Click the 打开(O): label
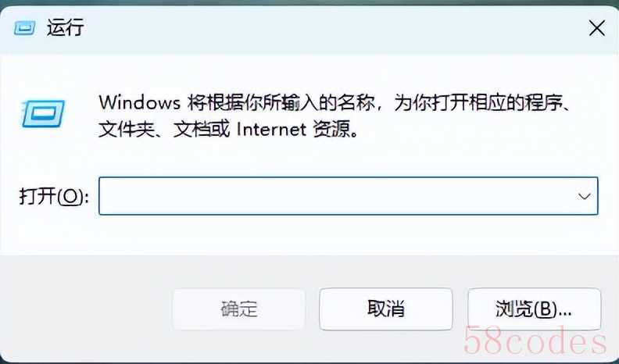Image resolution: width=619 pixels, height=364 pixels. tap(54, 196)
